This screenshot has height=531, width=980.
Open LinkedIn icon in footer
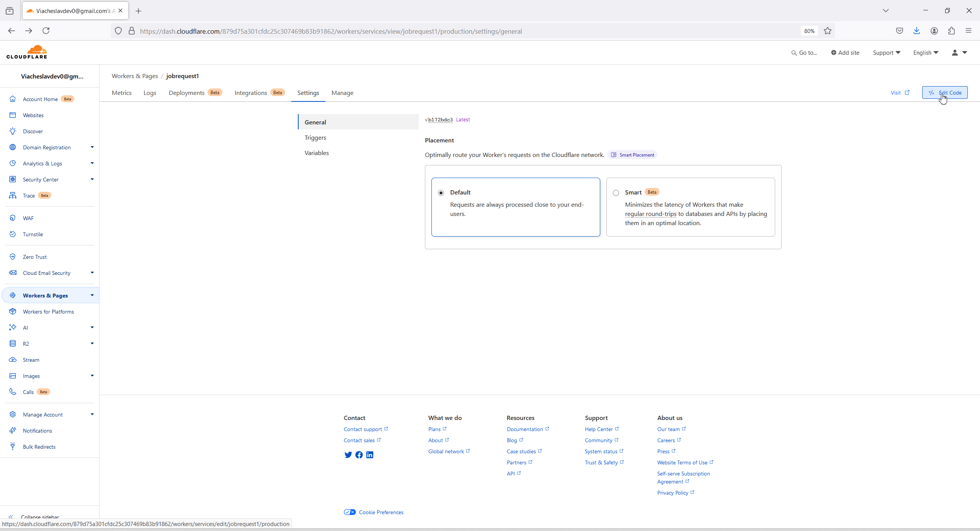(x=370, y=455)
